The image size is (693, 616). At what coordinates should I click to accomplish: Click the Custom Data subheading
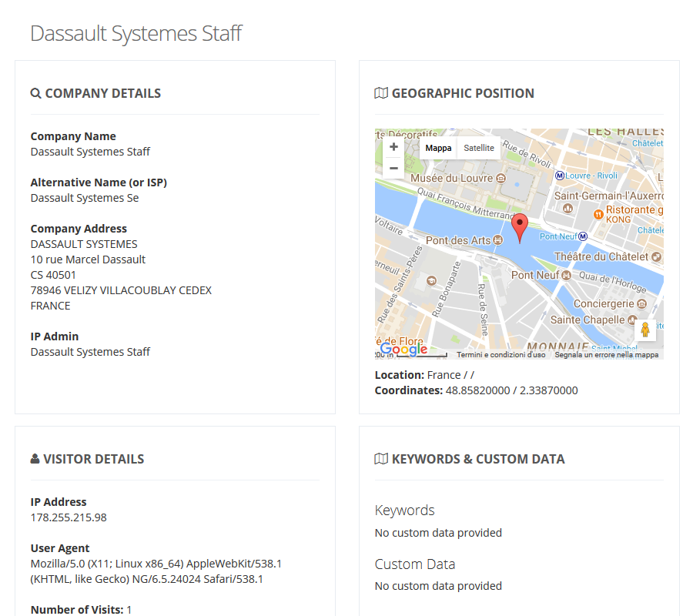pyautogui.click(x=414, y=564)
